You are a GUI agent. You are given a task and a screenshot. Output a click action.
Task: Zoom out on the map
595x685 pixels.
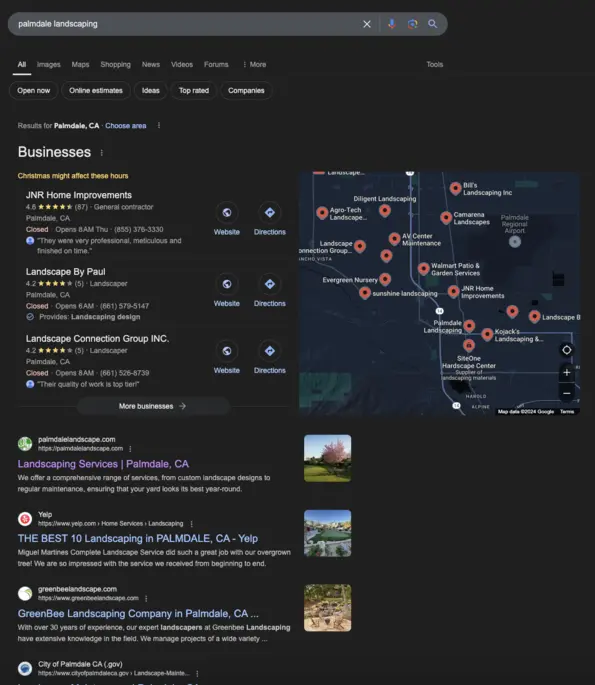click(x=567, y=393)
